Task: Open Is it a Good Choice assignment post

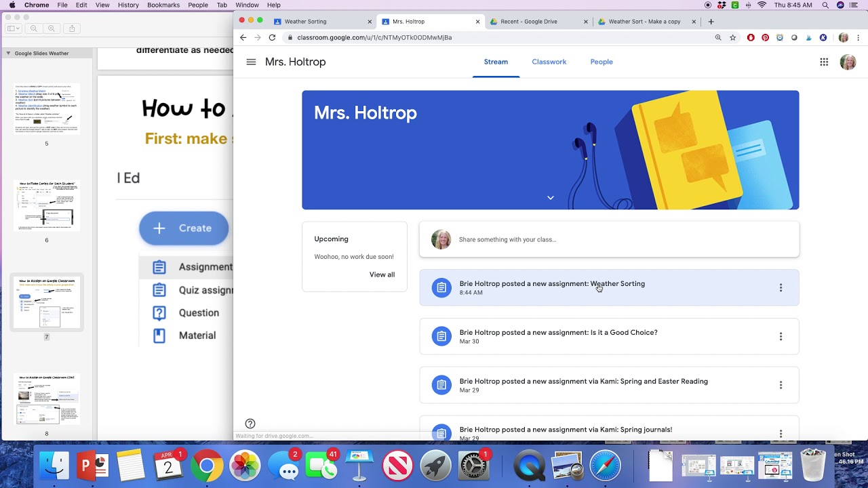Action: click(x=609, y=336)
